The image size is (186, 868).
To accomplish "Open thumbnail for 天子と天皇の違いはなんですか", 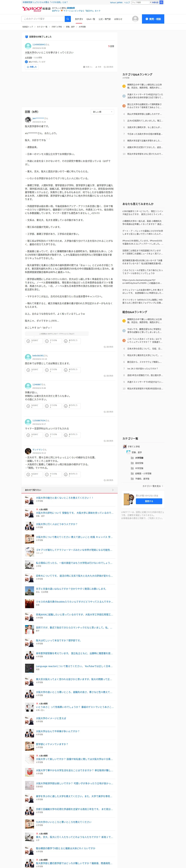I will tap(29, 591).
